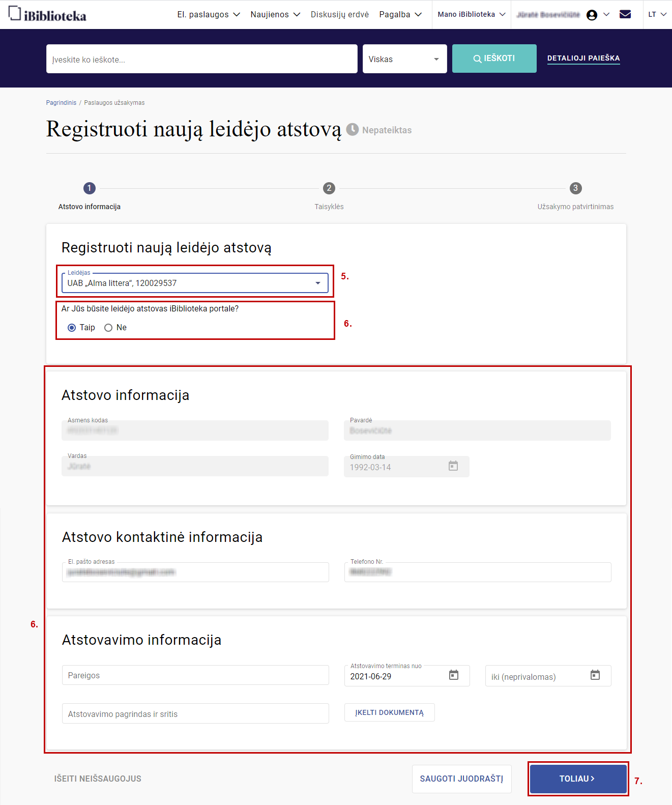Open the LT language selector
Screen dimensions: 672x805
click(x=657, y=14)
